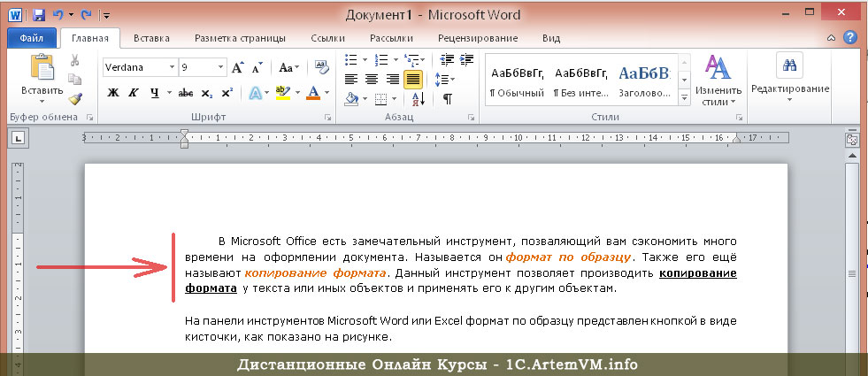Viewport: 868px width, 376px height.
Task: Expand the styles gallery more arrow
Action: (685, 98)
